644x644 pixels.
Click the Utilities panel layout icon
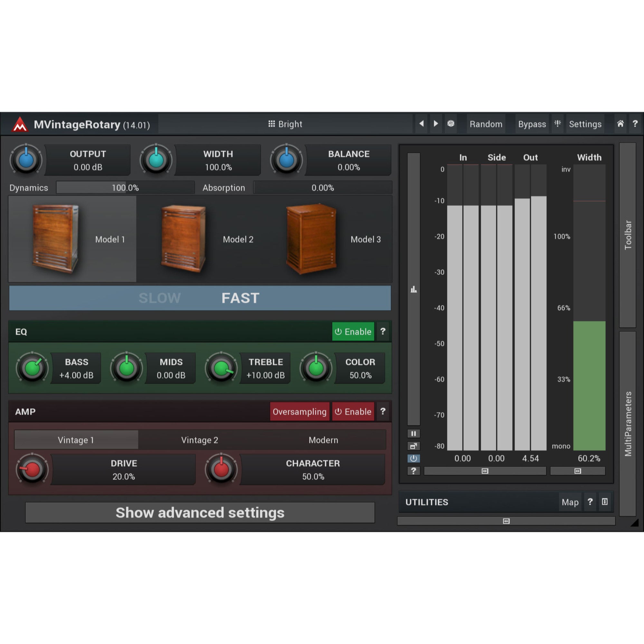click(x=605, y=502)
